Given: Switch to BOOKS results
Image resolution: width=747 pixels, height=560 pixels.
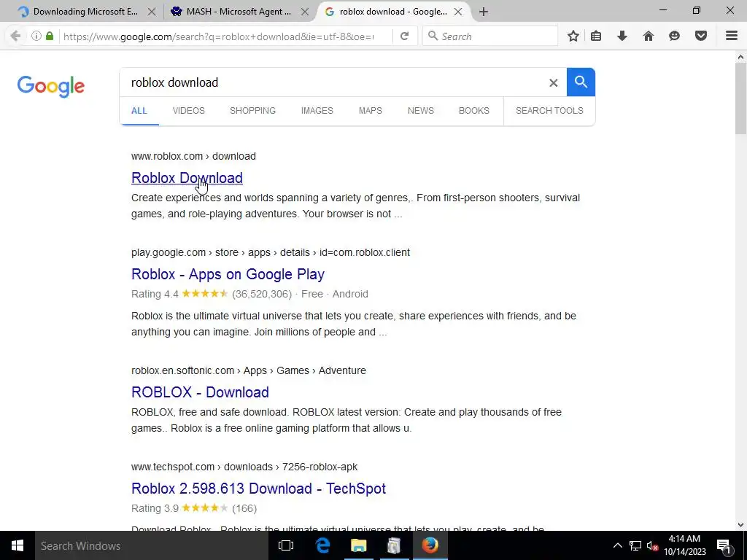Looking at the screenshot, I should [474, 111].
